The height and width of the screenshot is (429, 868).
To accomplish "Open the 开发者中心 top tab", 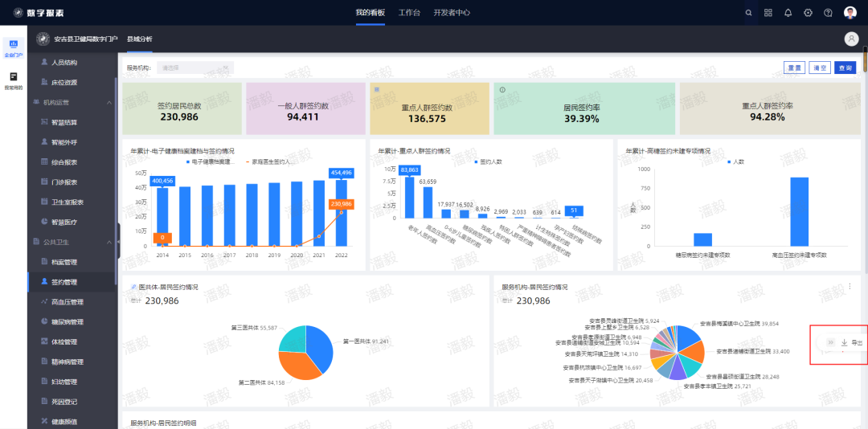I will pyautogui.click(x=452, y=13).
